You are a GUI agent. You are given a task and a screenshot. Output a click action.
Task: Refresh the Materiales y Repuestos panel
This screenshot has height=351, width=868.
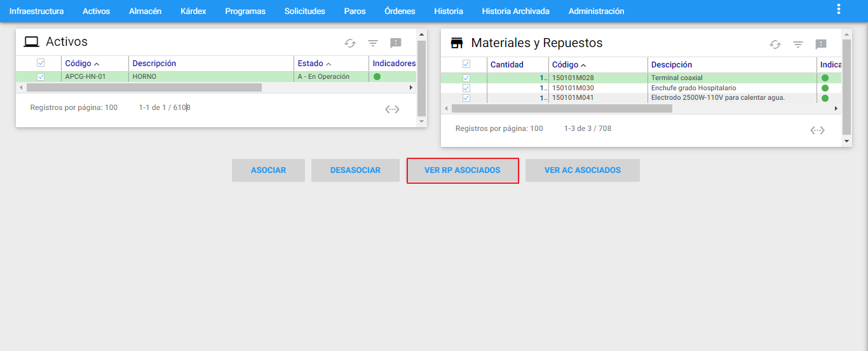tap(775, 45)
